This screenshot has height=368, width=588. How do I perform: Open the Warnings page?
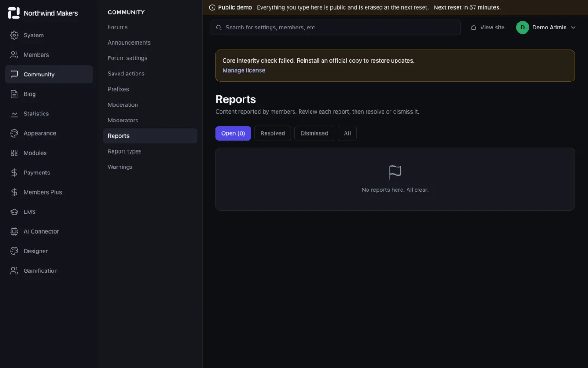[x=150, y=167]
